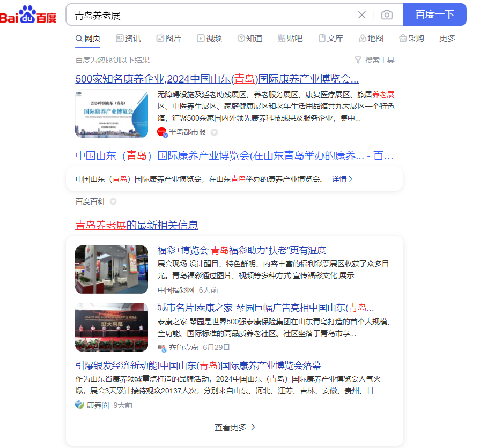Switch to the 地图 tab
The height and width of the screenshot is (448, 480).
pos(371,39)
